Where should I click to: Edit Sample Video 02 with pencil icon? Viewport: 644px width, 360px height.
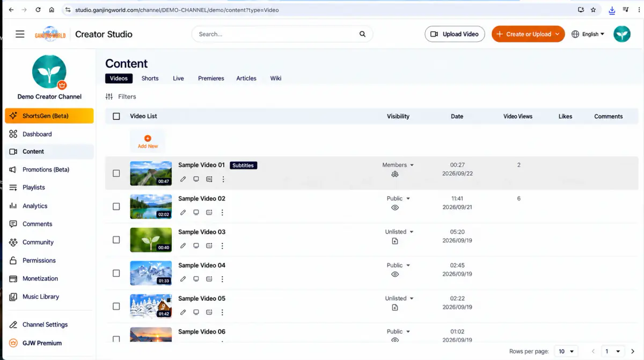click(x=183, y=212)
